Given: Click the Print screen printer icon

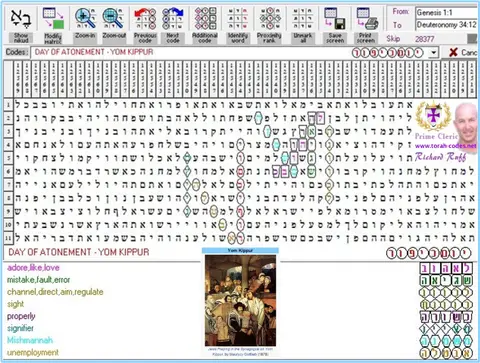Looking at the screenshot, I should (367, 19).
